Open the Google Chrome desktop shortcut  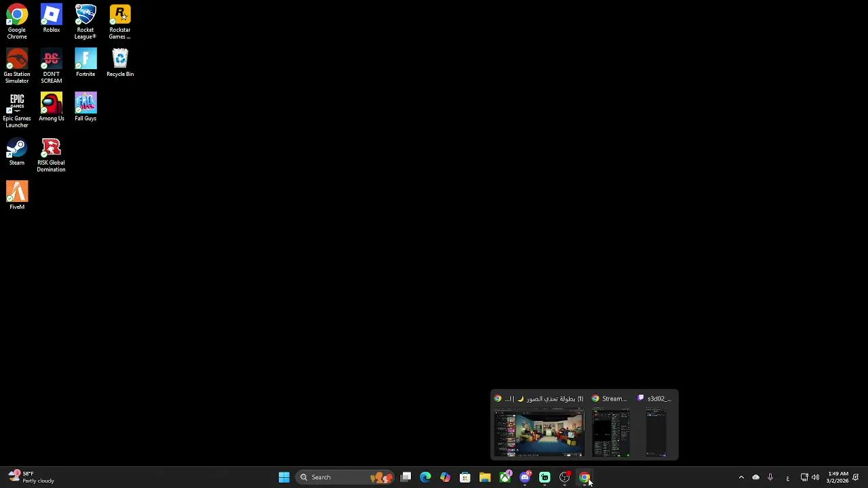[x=17, y=22]
